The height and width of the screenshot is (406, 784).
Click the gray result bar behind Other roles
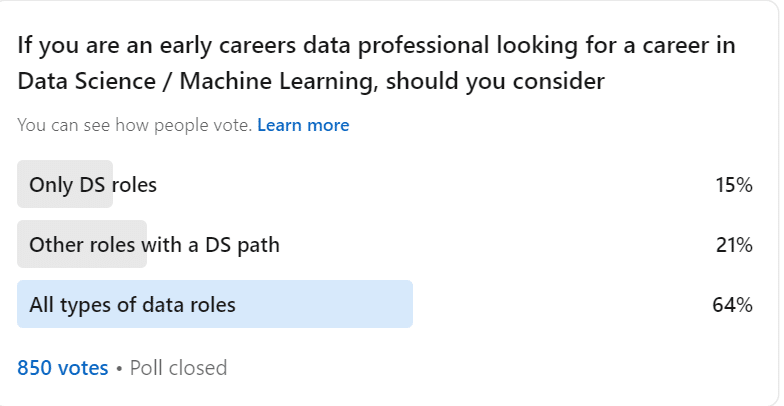(x=82, y=244)
